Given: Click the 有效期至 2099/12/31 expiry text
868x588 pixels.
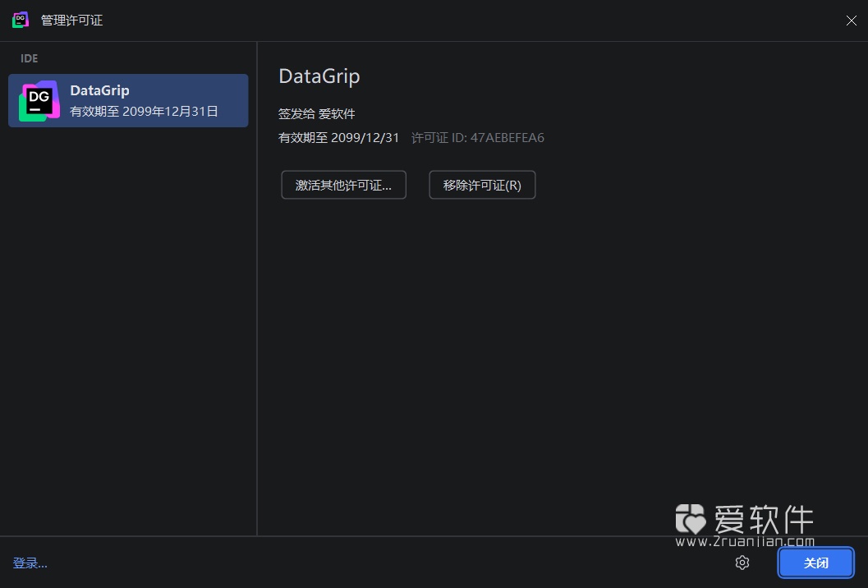Looking at the screenshot, I should click(x=338, y=137).
